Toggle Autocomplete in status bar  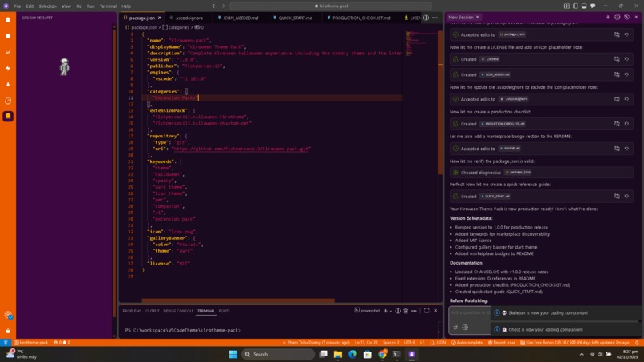coord(467,342)
